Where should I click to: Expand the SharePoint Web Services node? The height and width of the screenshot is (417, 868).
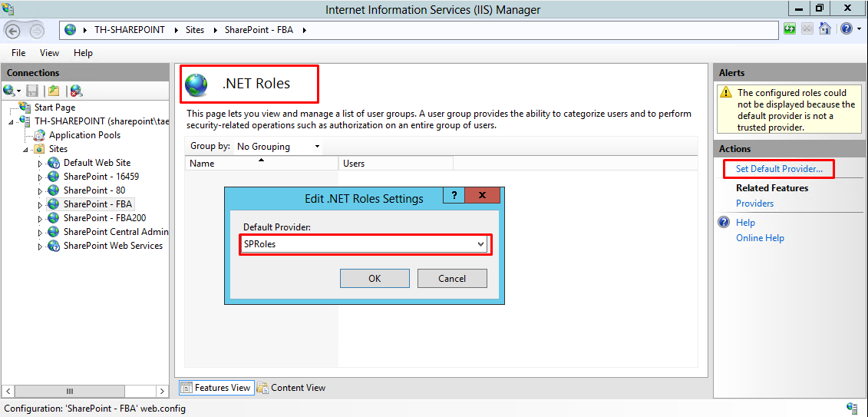40,247
